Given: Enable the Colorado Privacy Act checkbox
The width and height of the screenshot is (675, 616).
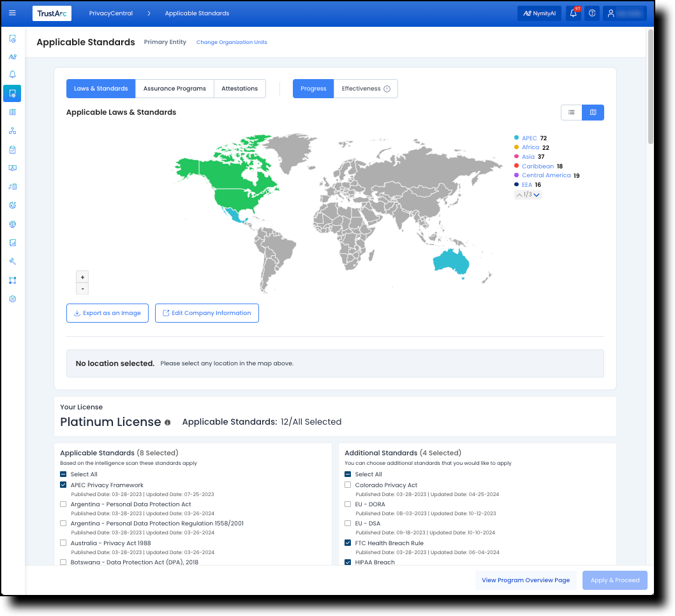Looking at the screenshot, I should [348, 485].
